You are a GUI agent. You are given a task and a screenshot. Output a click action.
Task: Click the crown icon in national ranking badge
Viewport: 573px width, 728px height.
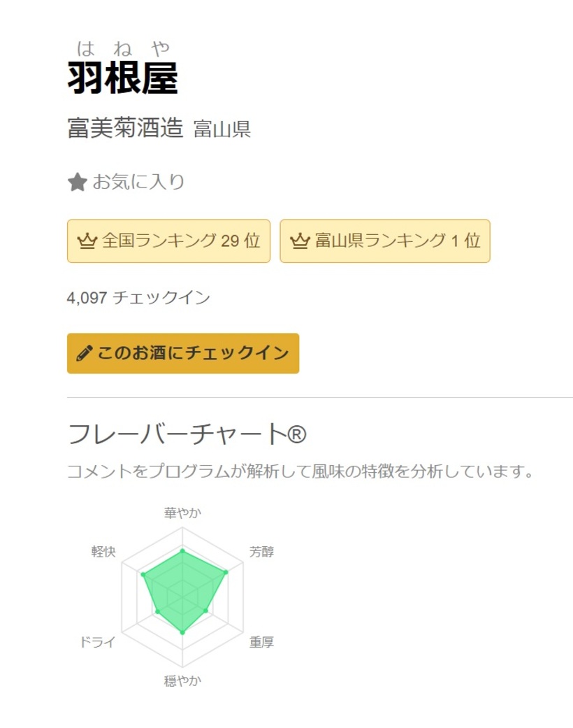click(87, 241)
